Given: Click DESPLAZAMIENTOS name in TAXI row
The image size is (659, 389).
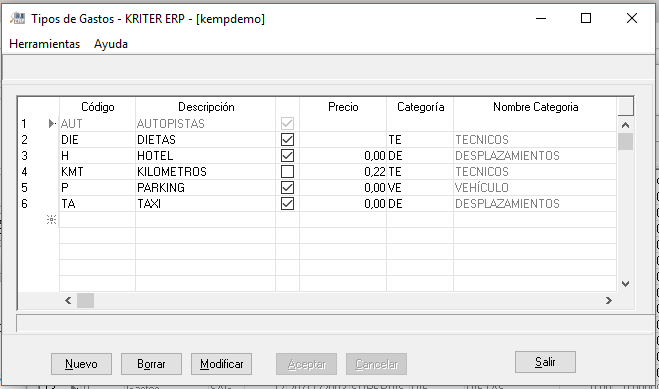Looking at the screenshot, I should click(x=535, y=203).
